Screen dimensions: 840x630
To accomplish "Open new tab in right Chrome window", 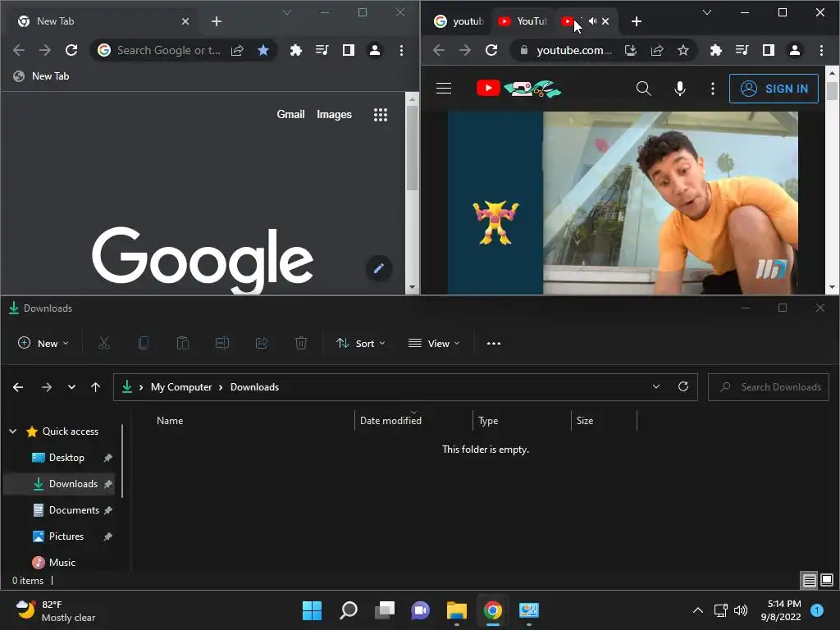I will coord(637,21).
